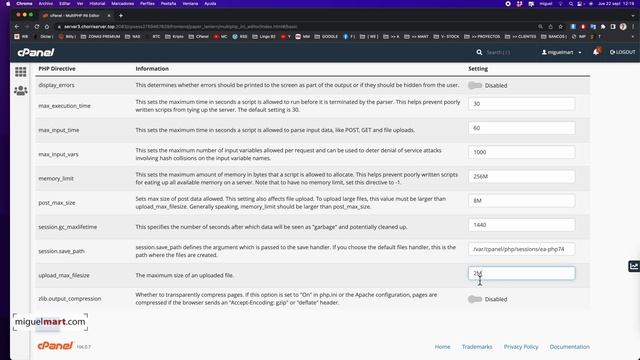Image resolution: width=640 pixels, height=360 pixels.
Task: Open the CPanel bookmark folder
Action: pos(199,36)
